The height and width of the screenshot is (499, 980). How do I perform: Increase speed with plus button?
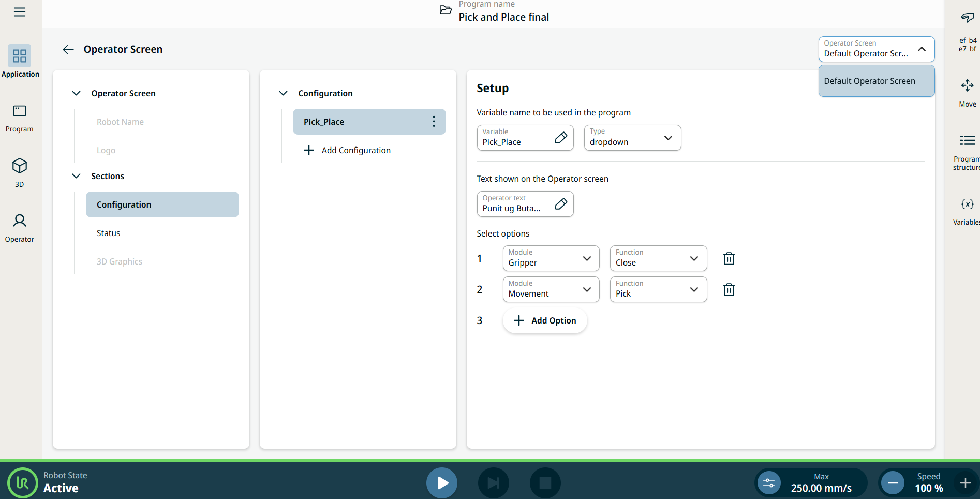point(965,483)
